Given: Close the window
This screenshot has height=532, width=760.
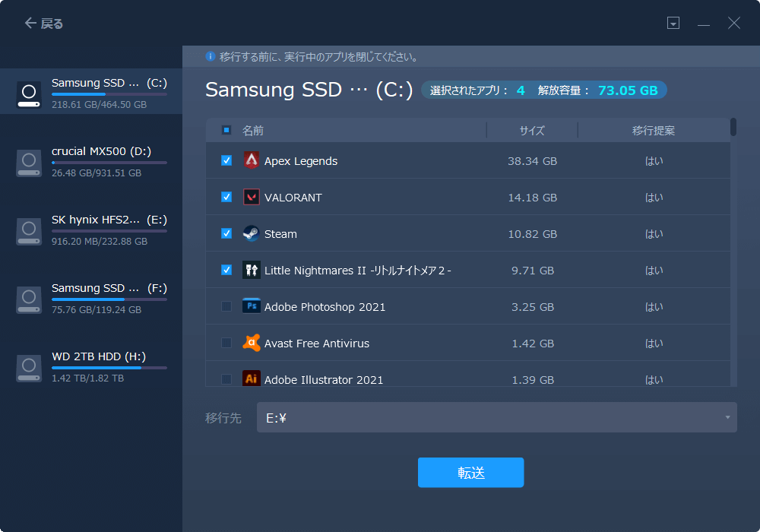Looking at the screenshot, I should 734,23.
